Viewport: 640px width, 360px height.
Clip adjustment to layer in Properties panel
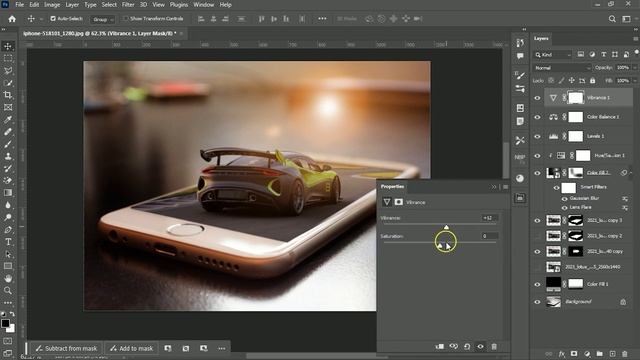(440, 347)
